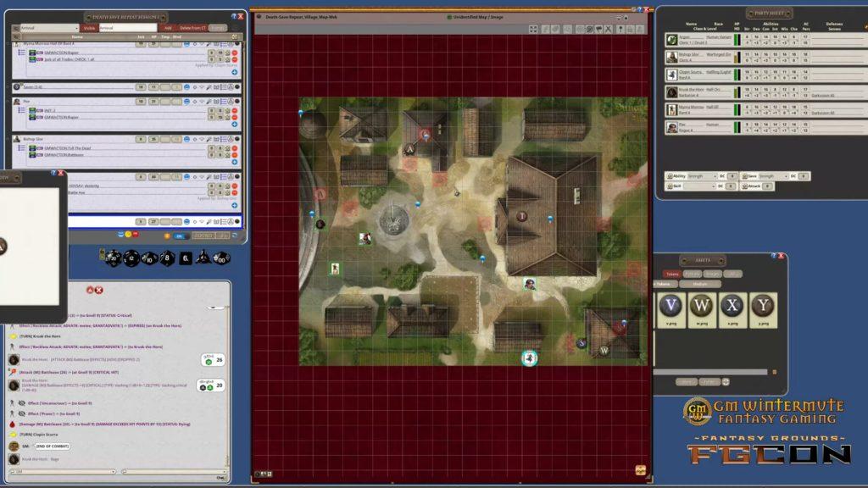
Task: Grab the d8 die
Action: point(167,258)
